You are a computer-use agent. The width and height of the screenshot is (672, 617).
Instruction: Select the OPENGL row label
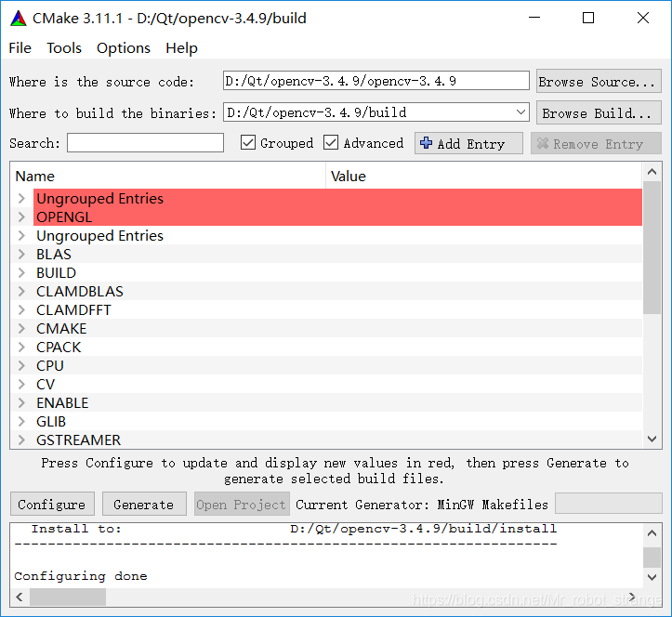(x=64, y=217)
